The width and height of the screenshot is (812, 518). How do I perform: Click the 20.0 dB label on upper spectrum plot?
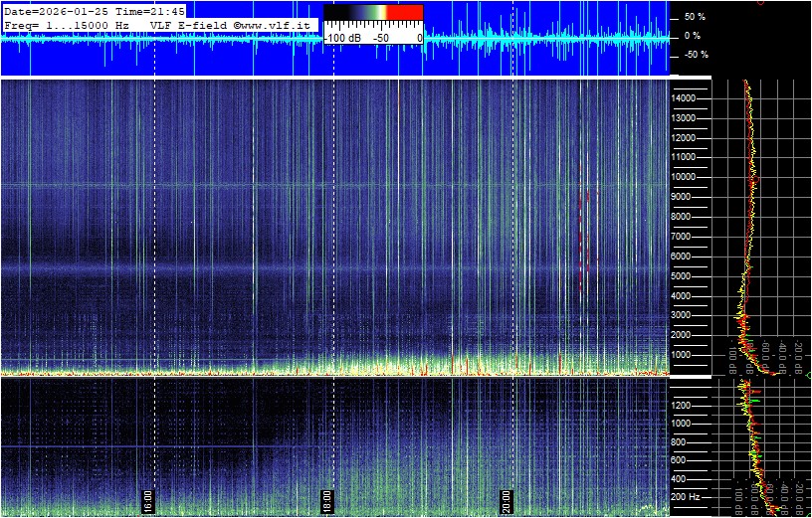[798, 354]
